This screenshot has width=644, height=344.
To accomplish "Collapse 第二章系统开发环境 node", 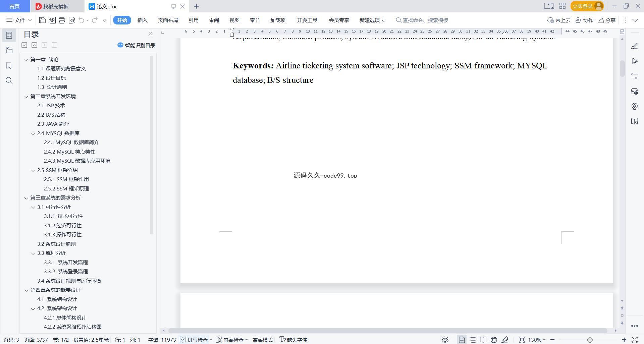I will click(26, 97).
